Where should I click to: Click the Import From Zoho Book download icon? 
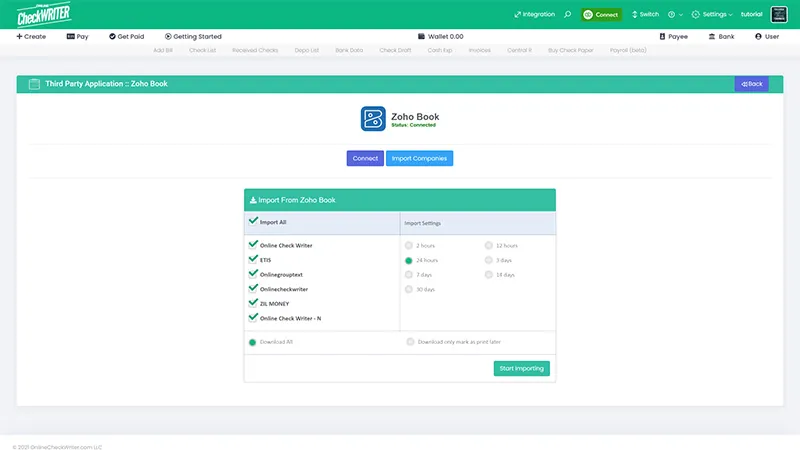coord(253,200)
